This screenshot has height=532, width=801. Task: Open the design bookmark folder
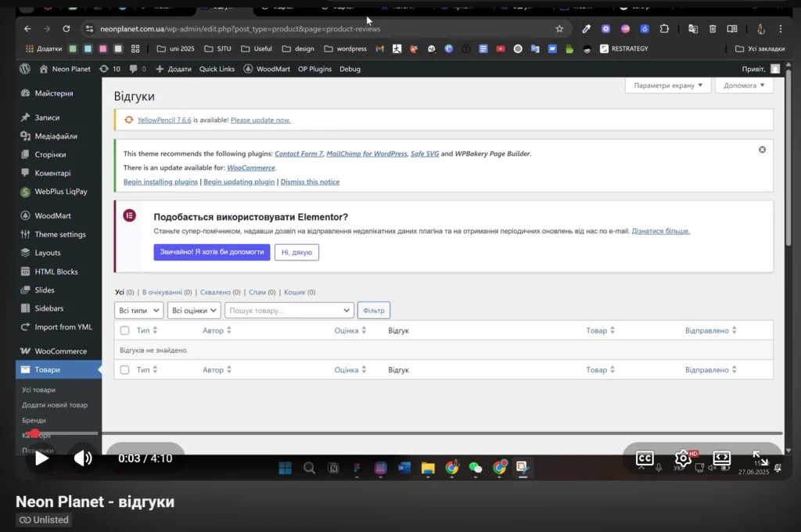coord(298,49)
